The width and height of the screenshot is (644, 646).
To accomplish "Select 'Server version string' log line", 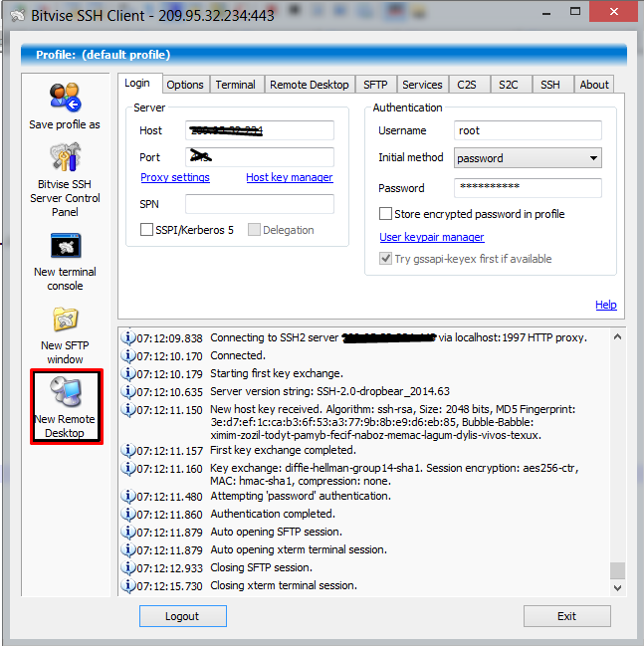I will point(330,391).
